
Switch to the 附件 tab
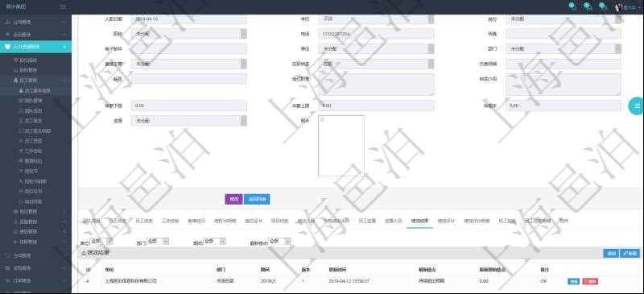click(x=563, y=221)
